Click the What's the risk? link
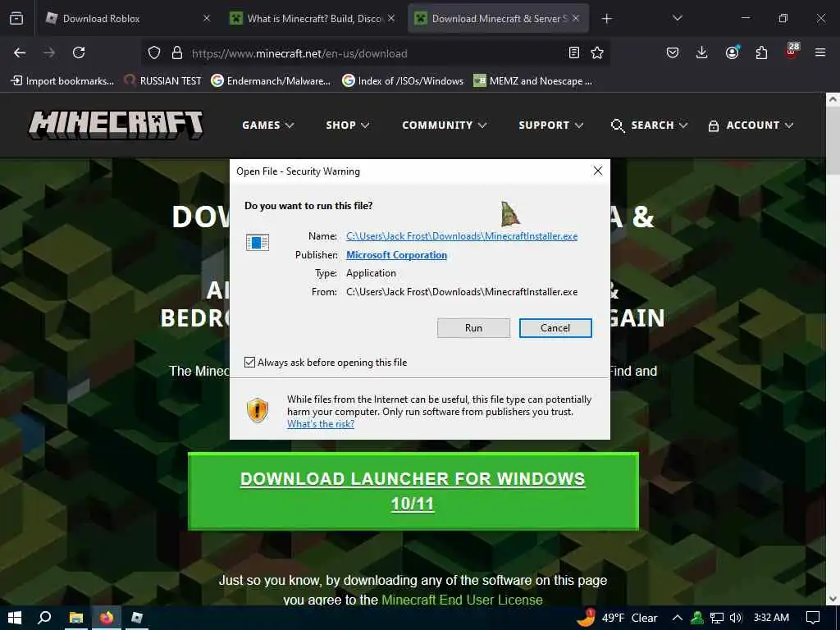 (x=321, y=424)
